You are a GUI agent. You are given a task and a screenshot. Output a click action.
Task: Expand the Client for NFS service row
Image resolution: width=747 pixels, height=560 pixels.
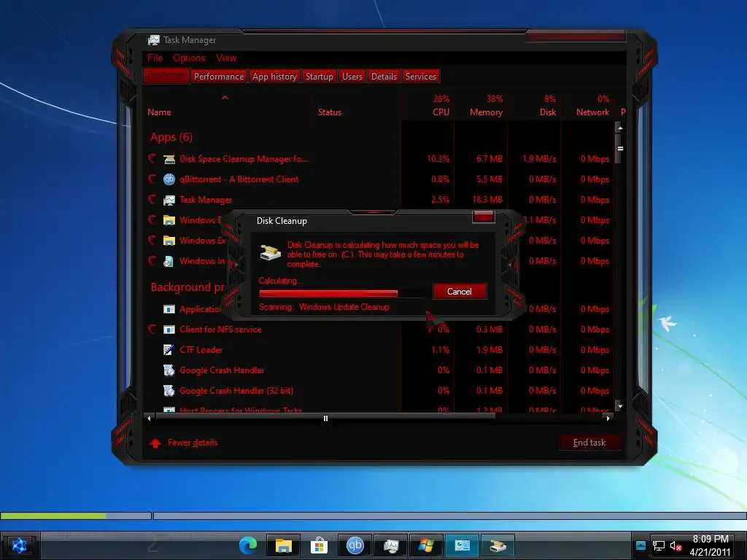152,330
